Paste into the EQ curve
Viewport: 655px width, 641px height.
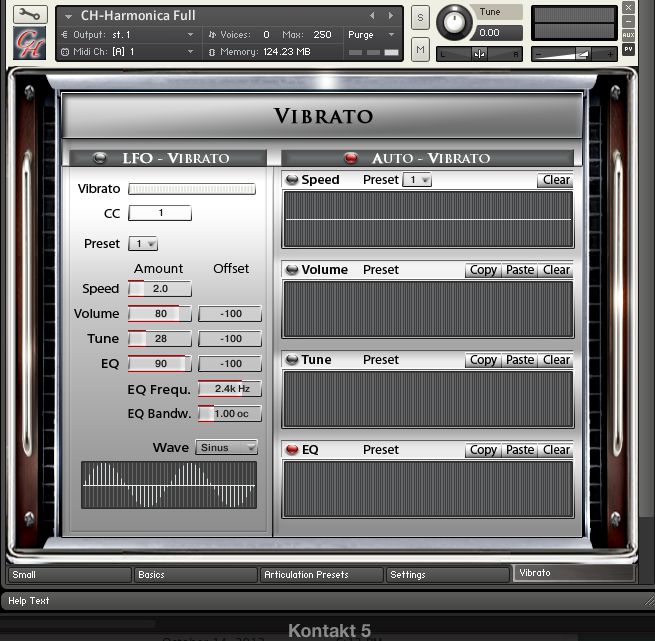tap(519, 450)
